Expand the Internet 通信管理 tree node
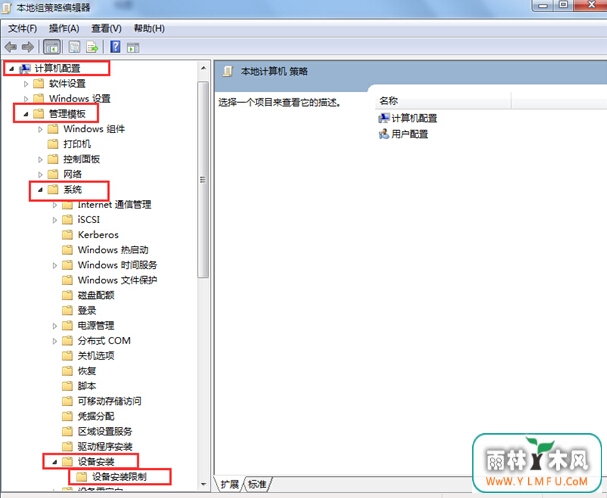 tap(55, 205)
